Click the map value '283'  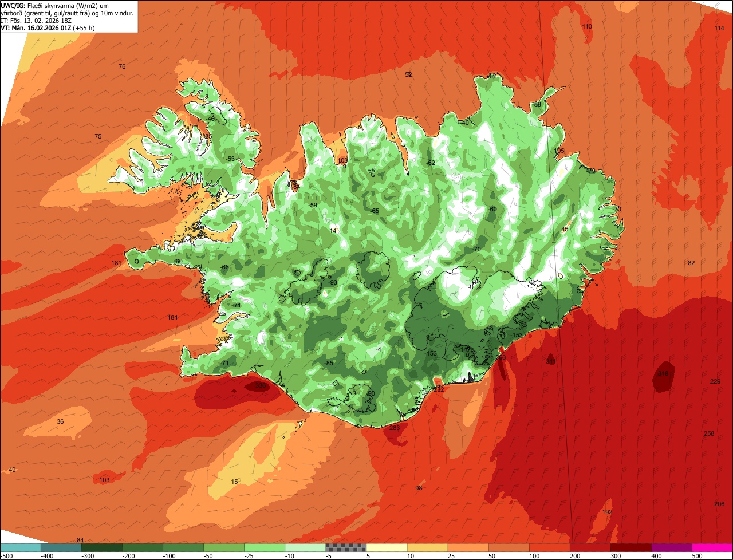395,428
